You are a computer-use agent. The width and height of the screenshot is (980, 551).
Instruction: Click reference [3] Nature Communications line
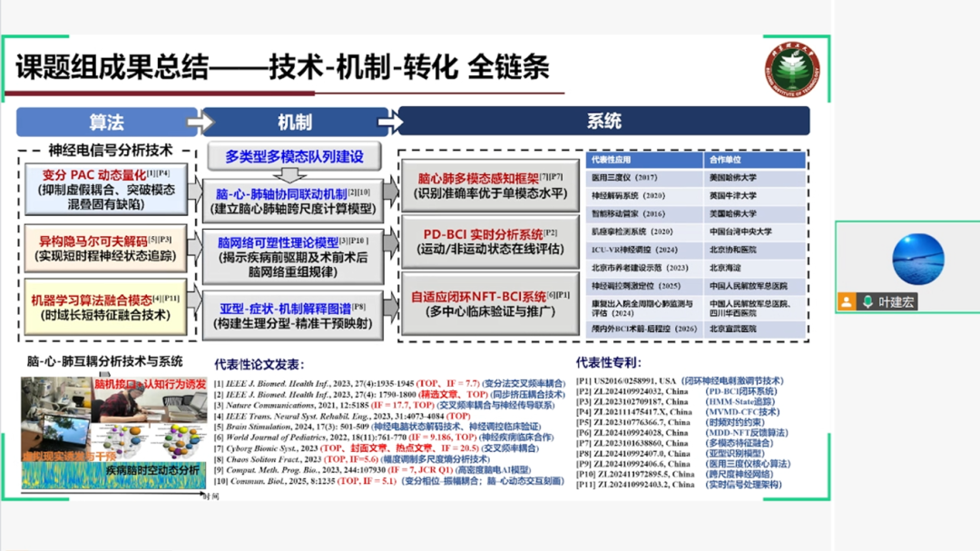coord(385,405)
